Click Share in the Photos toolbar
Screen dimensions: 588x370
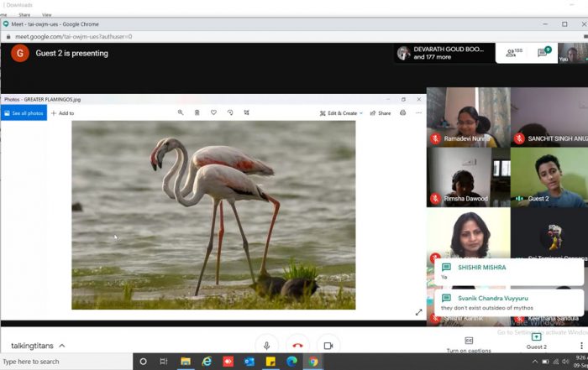pos(381,113)
